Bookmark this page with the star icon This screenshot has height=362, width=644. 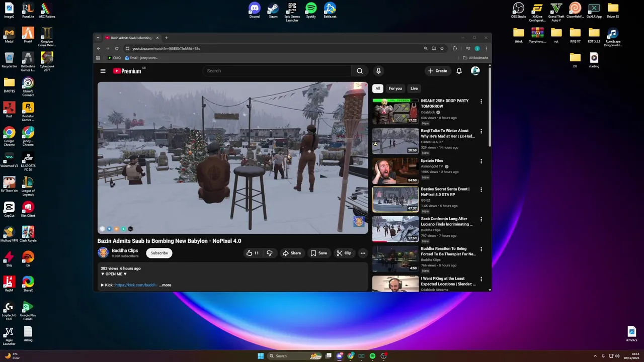tap(442, 48)
